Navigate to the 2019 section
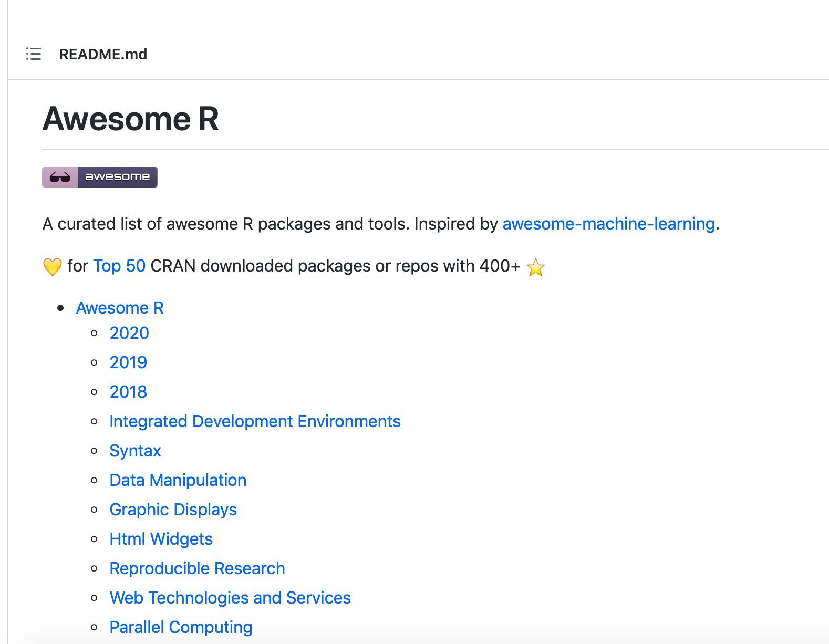This screenshot has width=829, height=644. click(128, 362)
